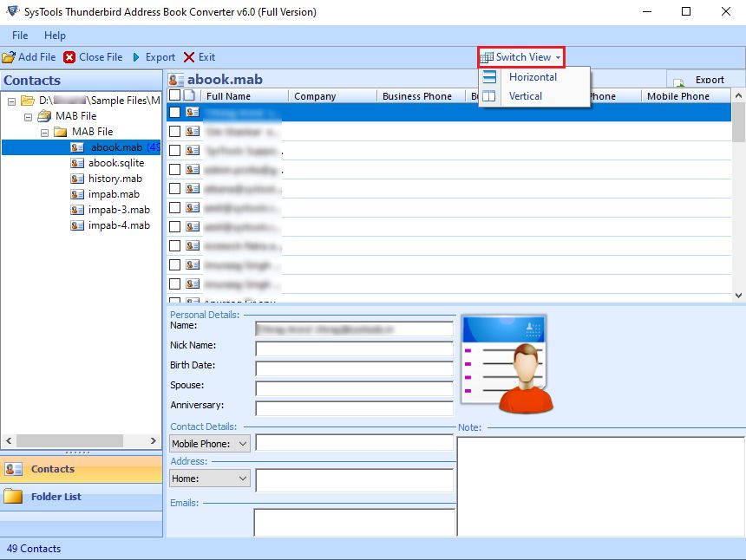Click the Export button above the table

coord(705,79)
